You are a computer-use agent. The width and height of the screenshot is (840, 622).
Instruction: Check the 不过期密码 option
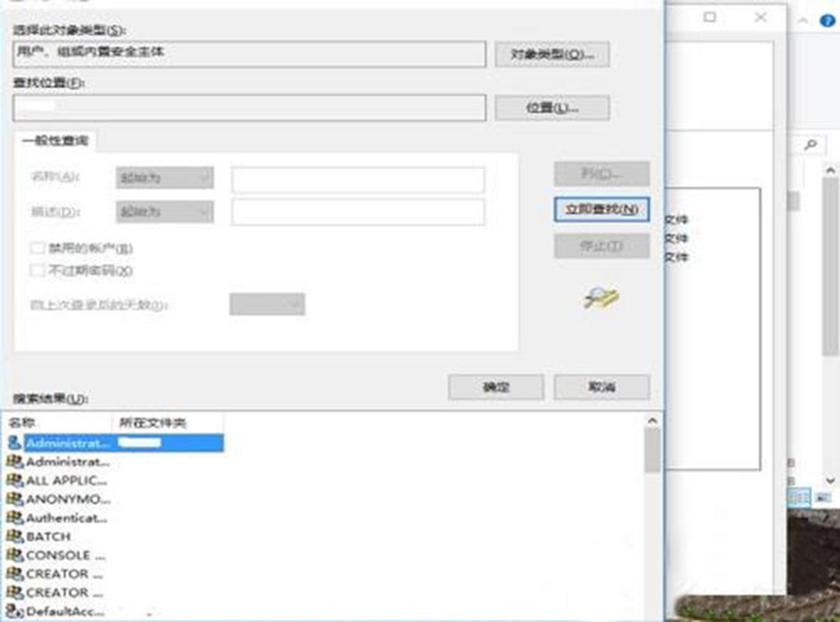tap(36, 270)
